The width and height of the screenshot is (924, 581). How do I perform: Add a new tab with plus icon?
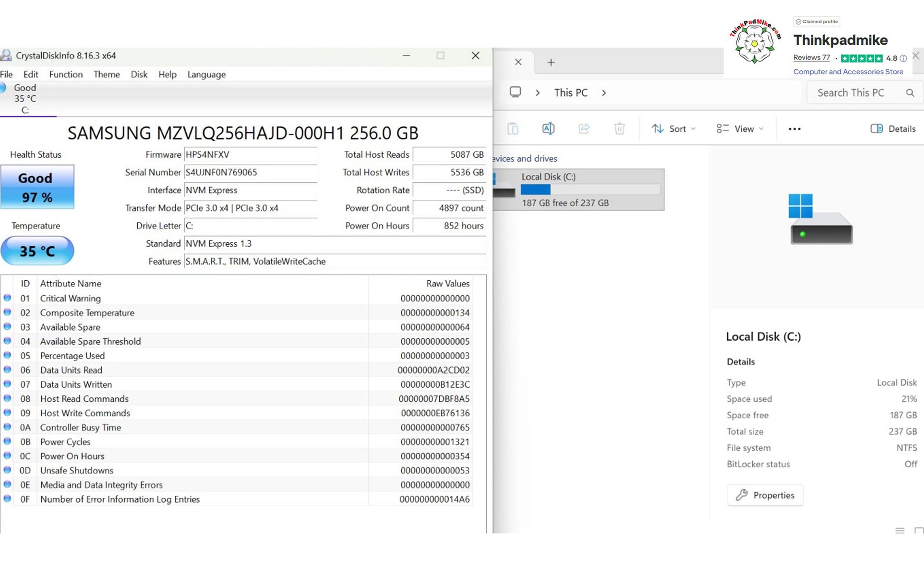coord(551,62)
